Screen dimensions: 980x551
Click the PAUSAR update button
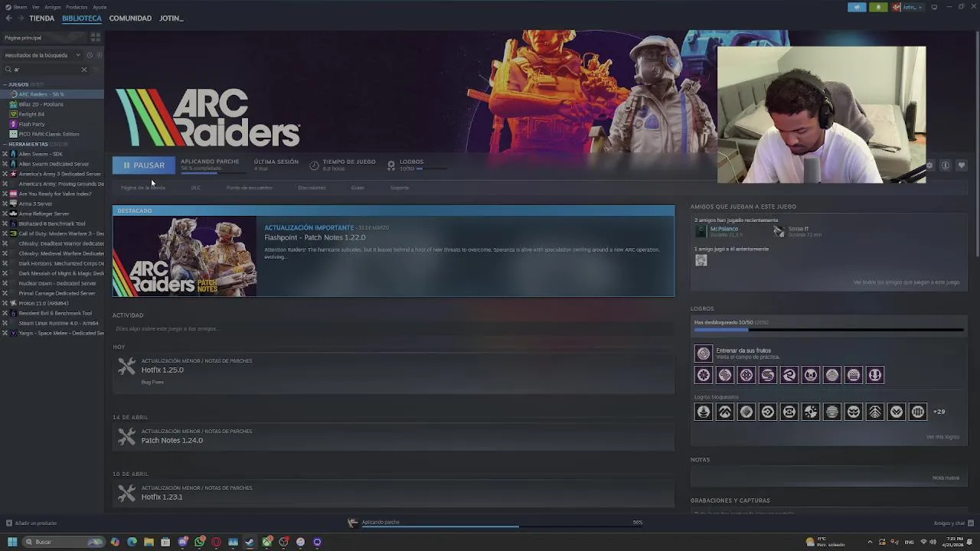point(144,165)
